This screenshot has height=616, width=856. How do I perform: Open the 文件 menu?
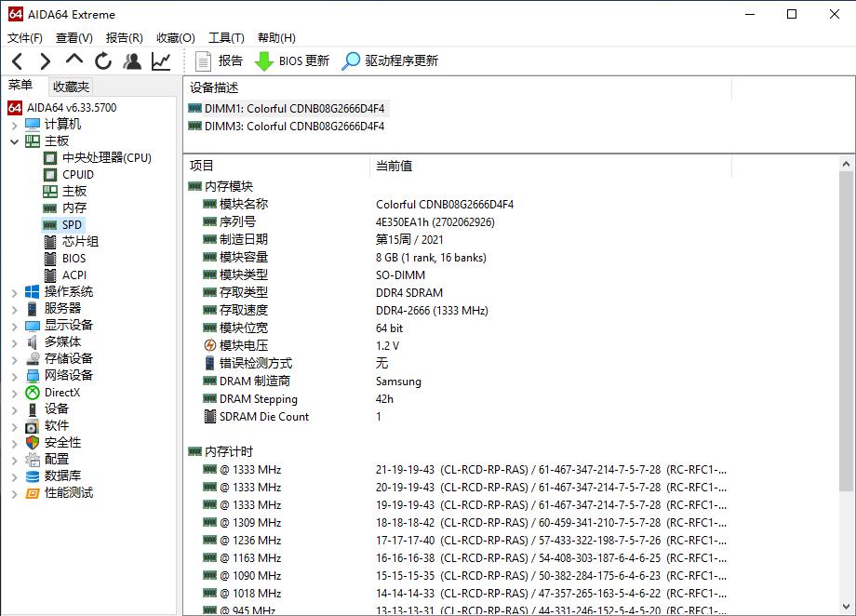(25, 37)
